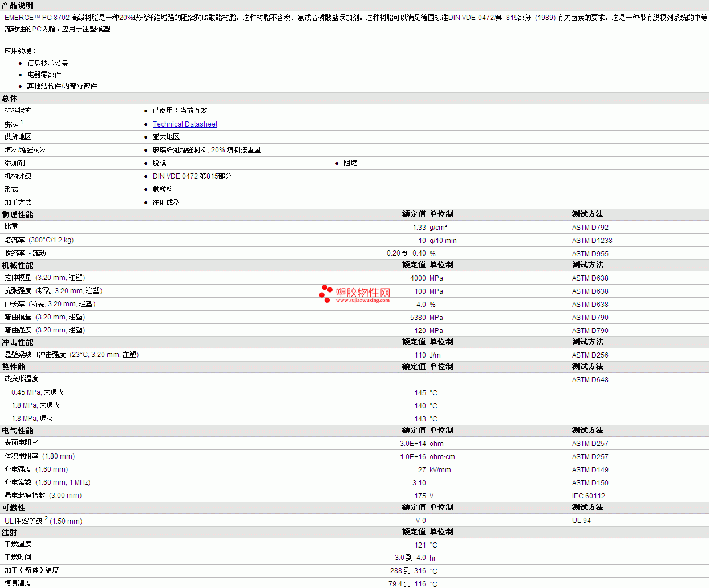Screen dimensions: 709x588
Task: Click the 介电强度 (1.60 mm) label
Action: point(36,469)
